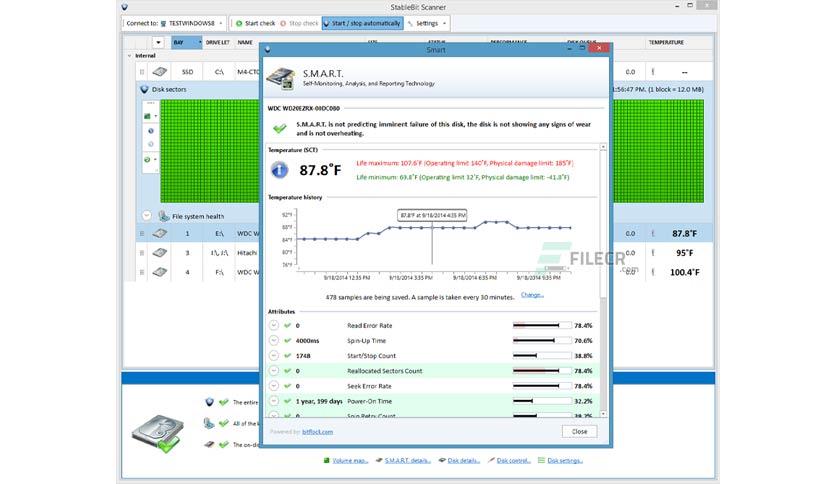Click the bay 1 row drag handle
This screenshot has width=836, height=484.
pos(142,233)
